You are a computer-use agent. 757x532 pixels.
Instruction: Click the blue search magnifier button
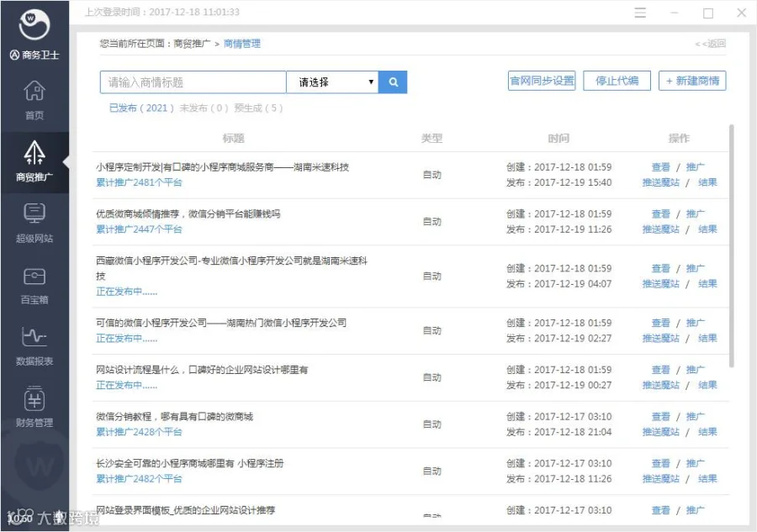[x=393, y=82]
